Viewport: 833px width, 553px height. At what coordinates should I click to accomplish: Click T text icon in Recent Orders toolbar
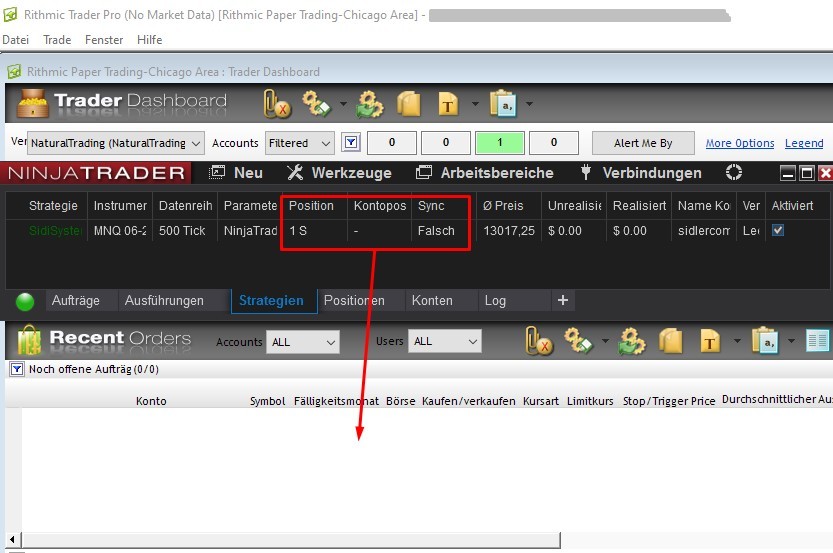pos(710,341)
